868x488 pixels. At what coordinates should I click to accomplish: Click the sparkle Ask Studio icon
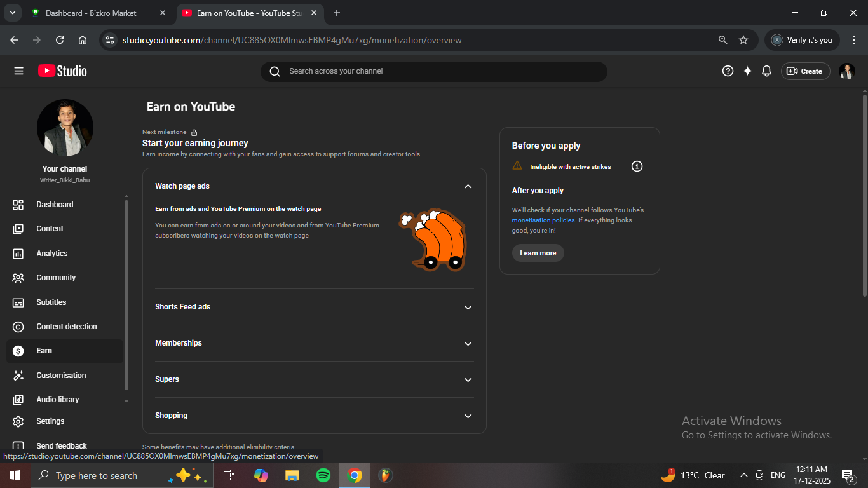pyautogui.click(x=747, y=71)
